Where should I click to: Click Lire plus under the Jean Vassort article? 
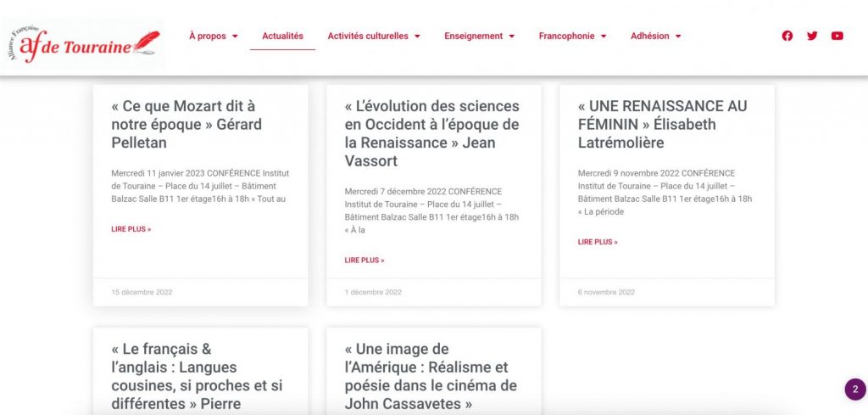364,260
